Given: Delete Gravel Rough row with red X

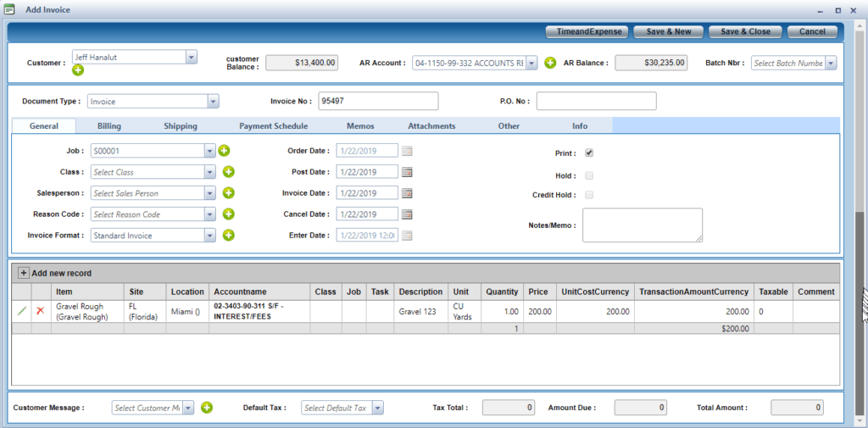Looking at the screenshot, I should [40, 311].
